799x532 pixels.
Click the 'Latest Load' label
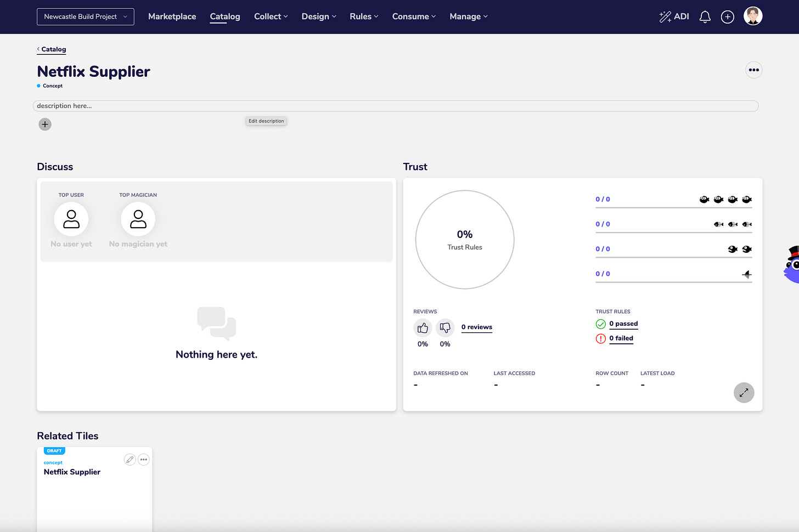pos(657,373)
